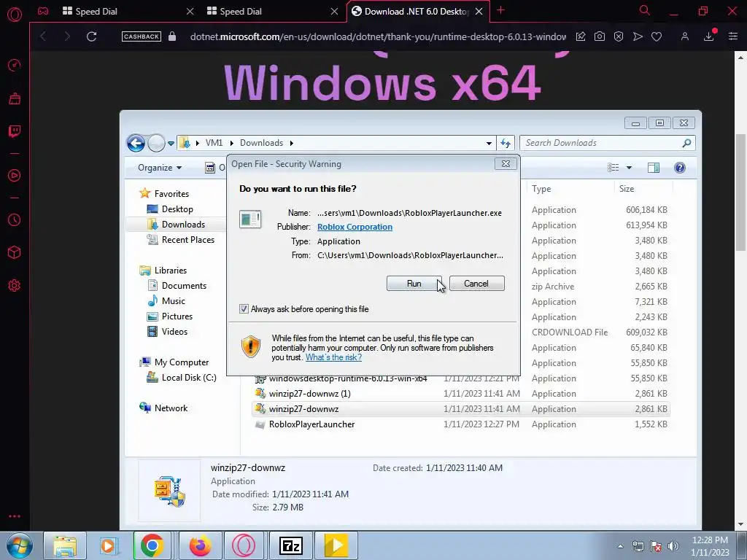Show hidden tray icons arrow
747x560 pixels.
point(620,546)
